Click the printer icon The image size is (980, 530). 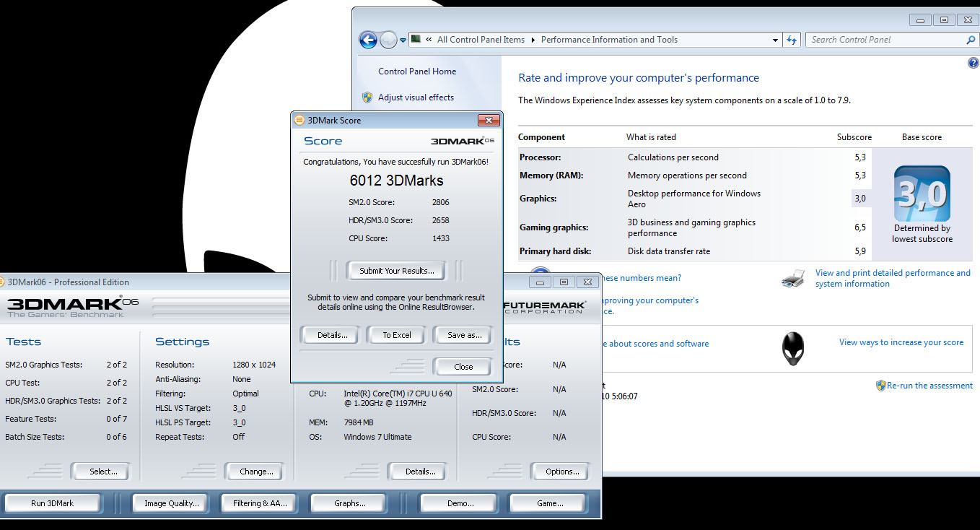coord(792,278)
